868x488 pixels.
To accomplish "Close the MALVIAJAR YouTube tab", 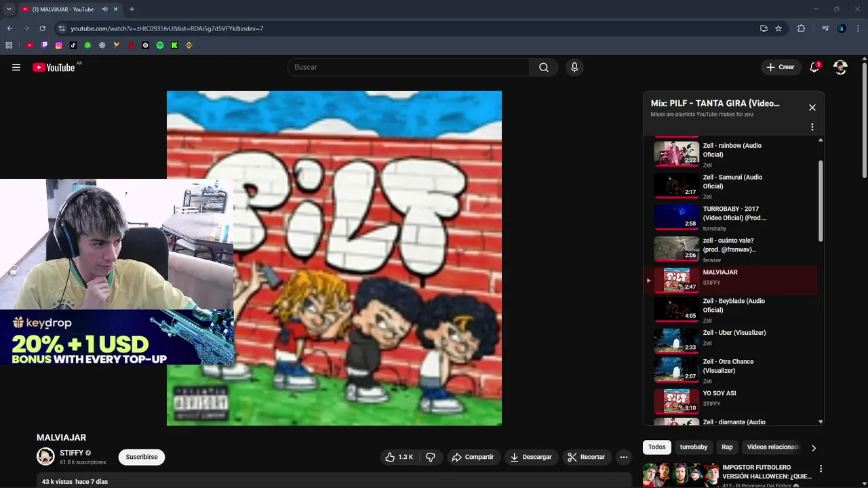I will point(115,9).
